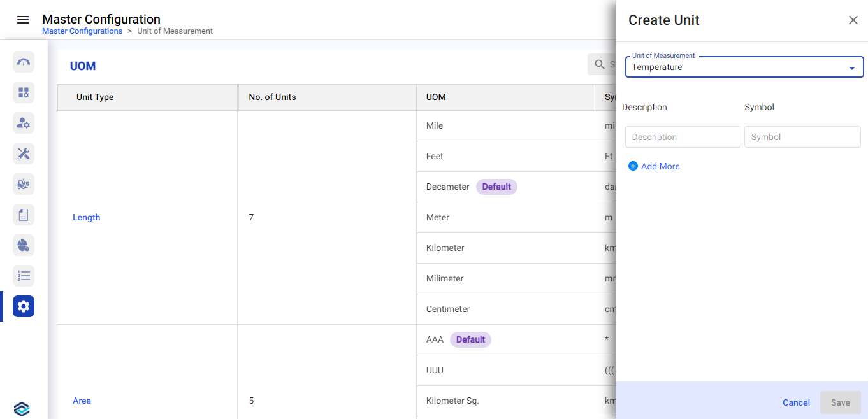Click Add More to add another unit row
The image size is (868, 419).
pos(654,166)
